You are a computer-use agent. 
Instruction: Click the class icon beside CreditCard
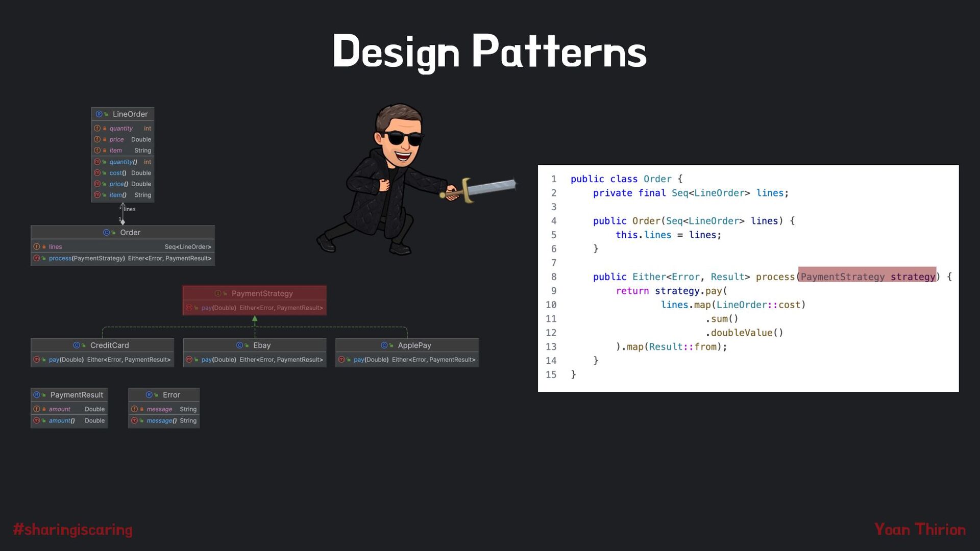(x=77, y=345)
